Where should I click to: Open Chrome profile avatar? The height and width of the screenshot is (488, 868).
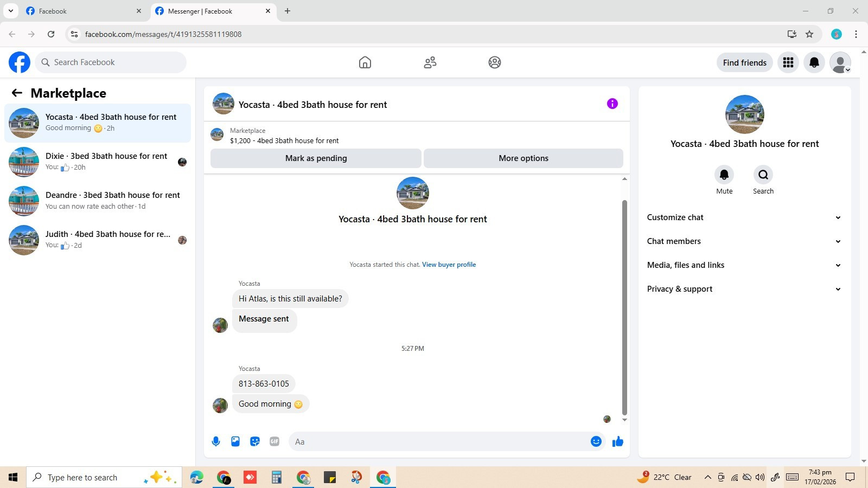coord(837,34)
